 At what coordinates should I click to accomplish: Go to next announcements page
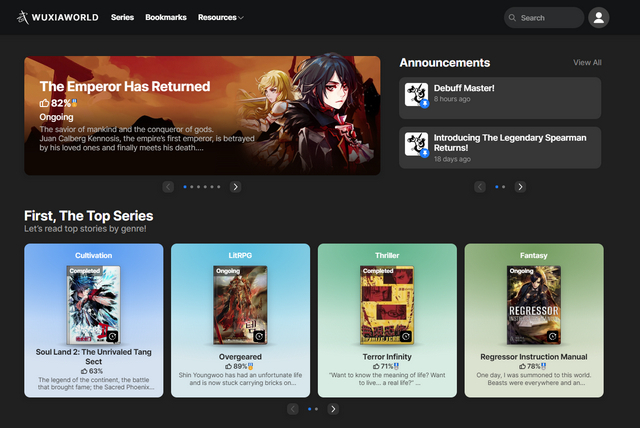coord(520,187)
